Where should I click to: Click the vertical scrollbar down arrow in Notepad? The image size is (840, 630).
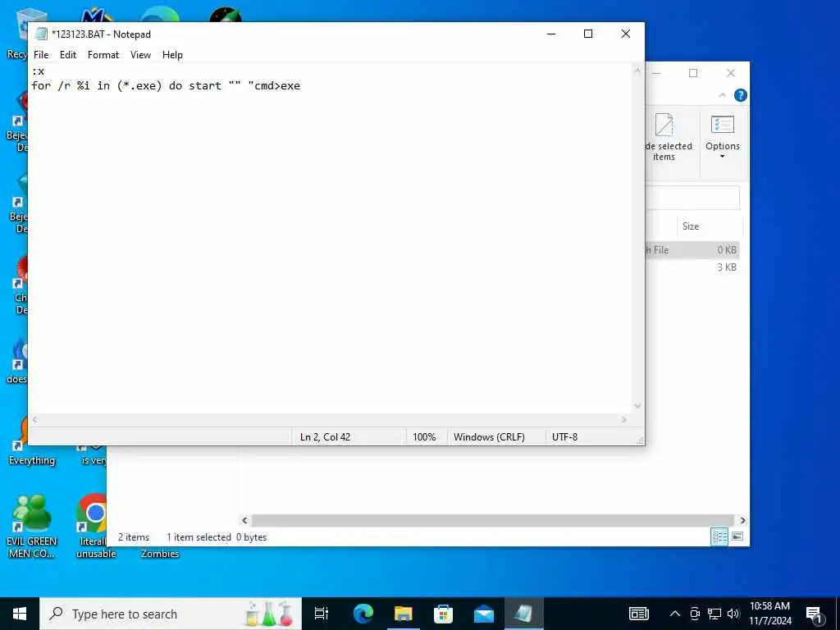point(637,406)
